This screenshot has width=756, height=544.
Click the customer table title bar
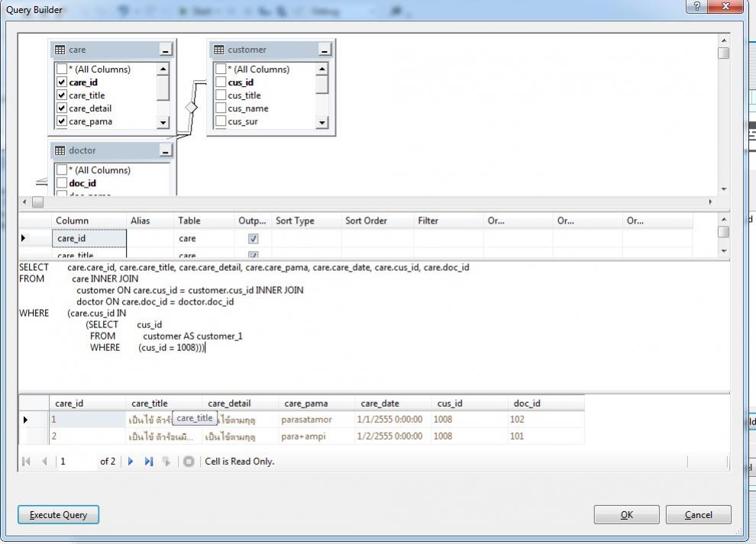(271, 50)
